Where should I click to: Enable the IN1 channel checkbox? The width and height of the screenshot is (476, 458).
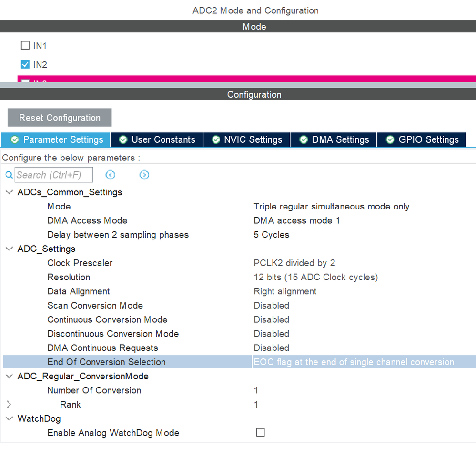click(25, 46)
